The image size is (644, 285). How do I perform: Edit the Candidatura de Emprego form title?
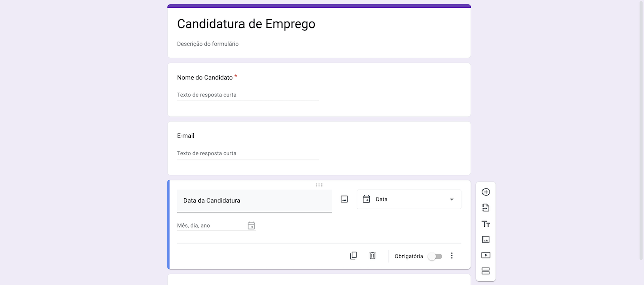coord(246,24)
